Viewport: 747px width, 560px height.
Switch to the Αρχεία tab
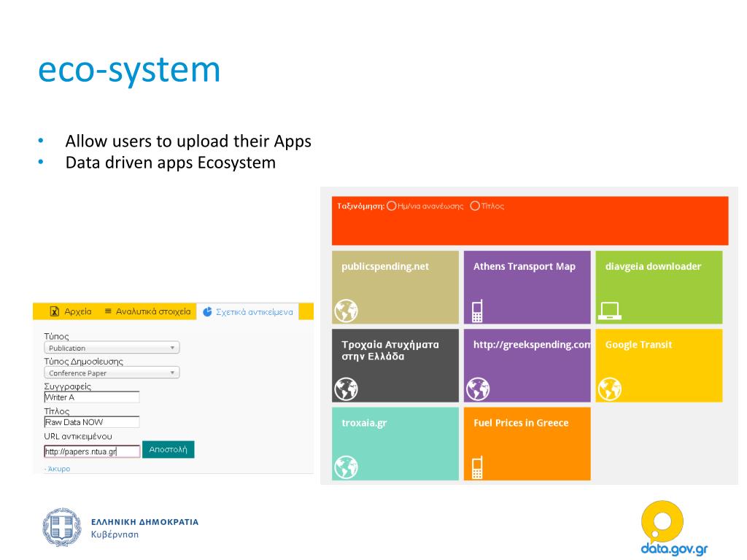[71, 311]
